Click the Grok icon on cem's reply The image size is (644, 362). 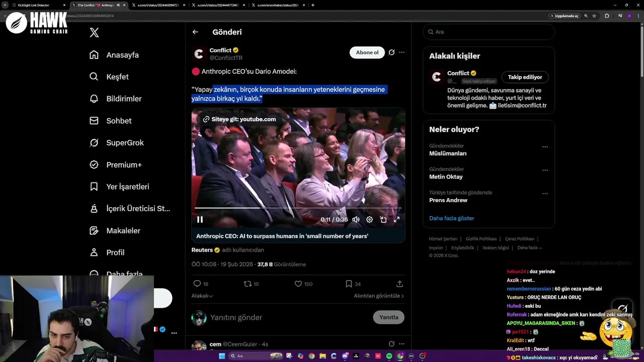[x=391, y=344]
